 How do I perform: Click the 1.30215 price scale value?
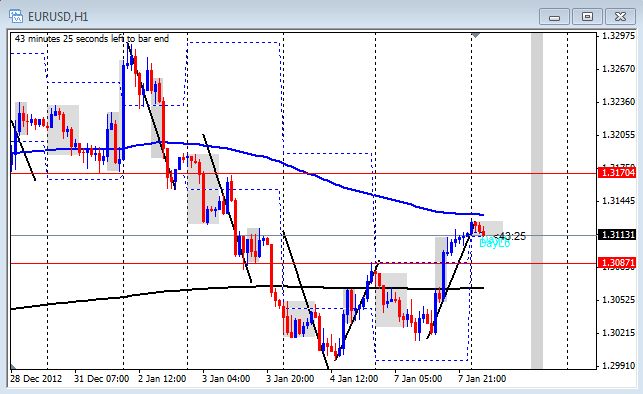pos(618,333)
